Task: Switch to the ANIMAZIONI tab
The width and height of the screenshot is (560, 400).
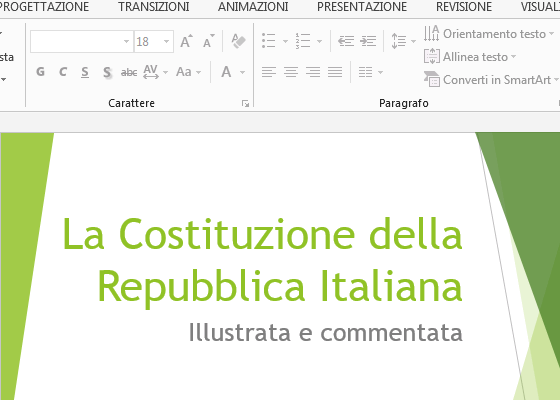Action: tap(253, 7)
